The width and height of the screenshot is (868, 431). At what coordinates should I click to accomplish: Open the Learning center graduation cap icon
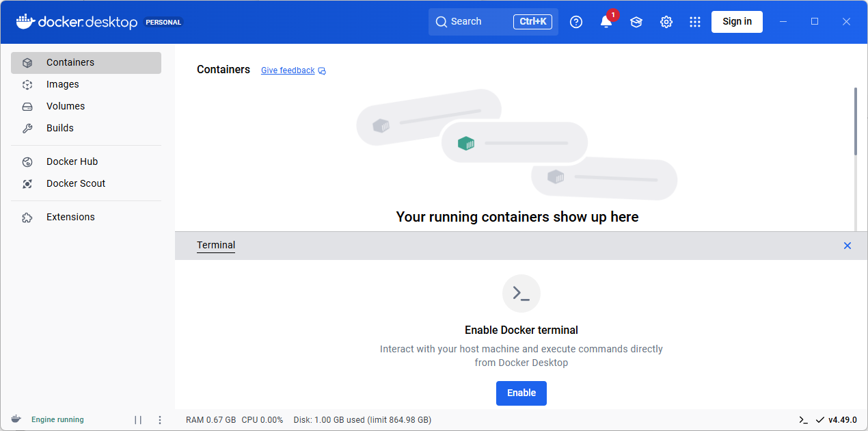click(636, 22)
